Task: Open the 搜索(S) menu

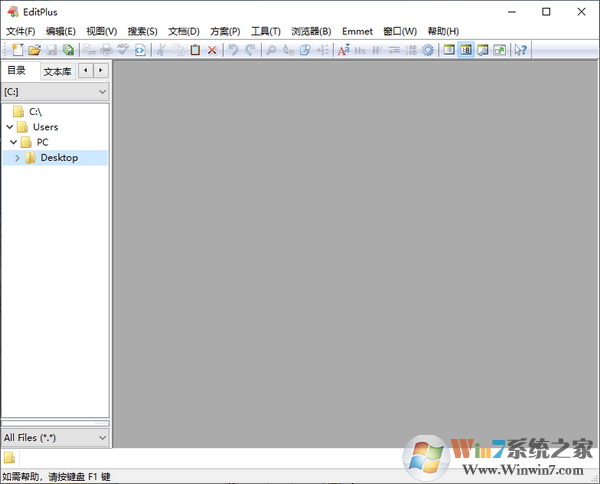Action: [142, 31]
